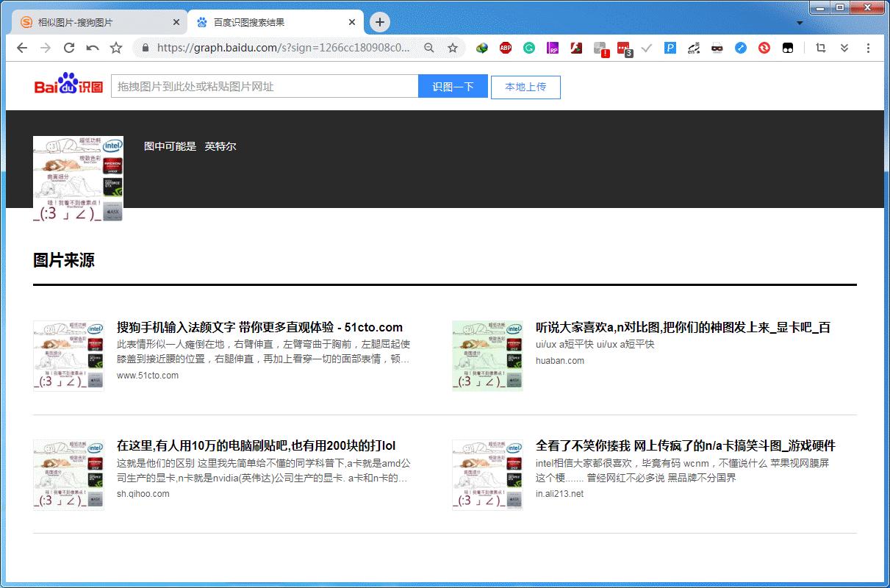Open the 51cto.com article link

pos(258,327)
